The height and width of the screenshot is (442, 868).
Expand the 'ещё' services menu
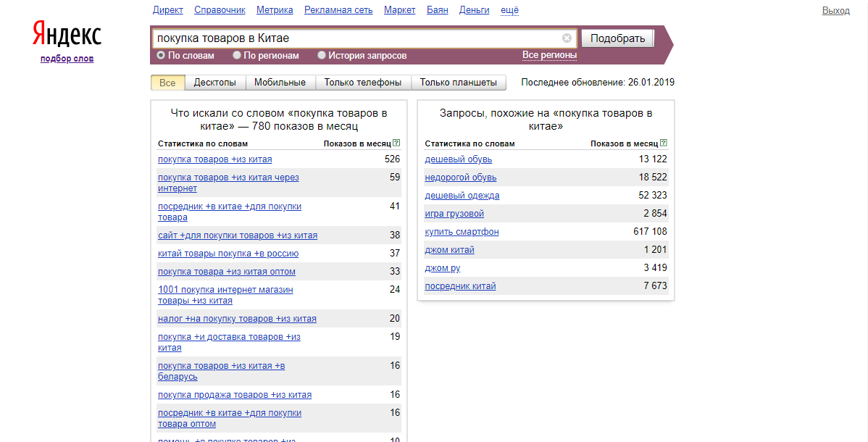click(x=510, y=10)
